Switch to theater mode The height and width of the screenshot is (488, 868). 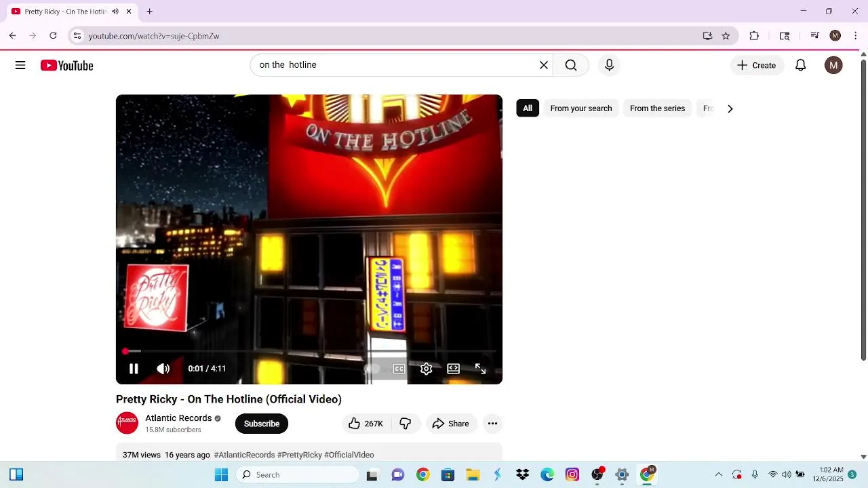[453, 369]
